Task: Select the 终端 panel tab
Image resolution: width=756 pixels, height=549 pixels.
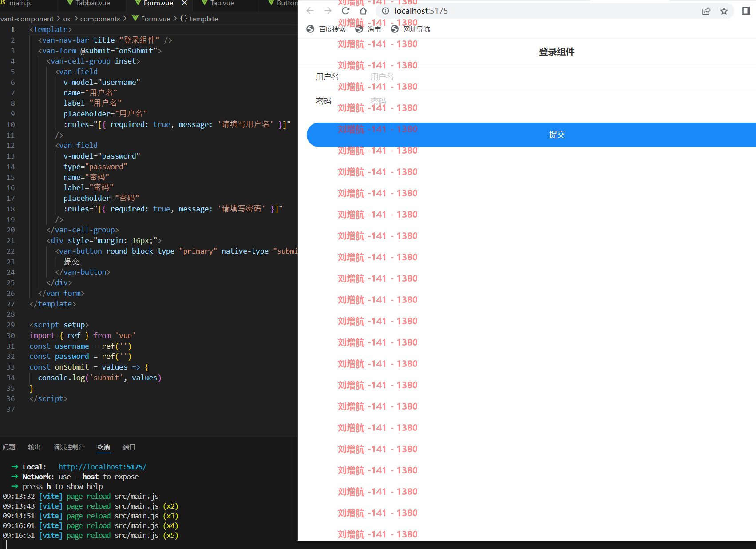Action: (103, 447)
